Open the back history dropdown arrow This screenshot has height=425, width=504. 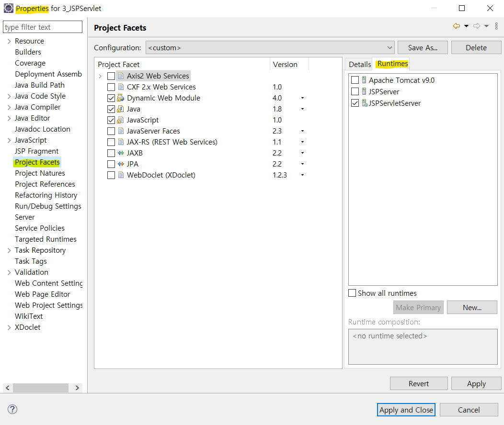click(467, 26)
